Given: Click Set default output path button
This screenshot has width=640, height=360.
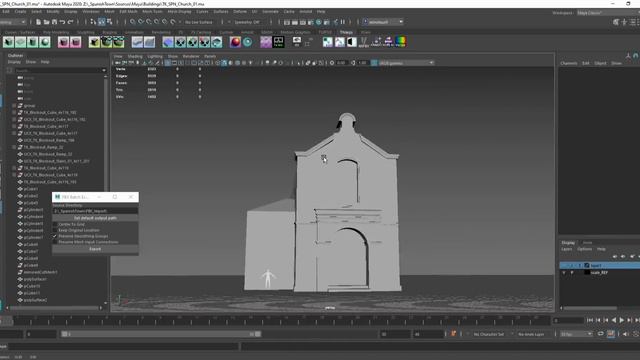Looking at the screenshot, I should pos(95,218).
